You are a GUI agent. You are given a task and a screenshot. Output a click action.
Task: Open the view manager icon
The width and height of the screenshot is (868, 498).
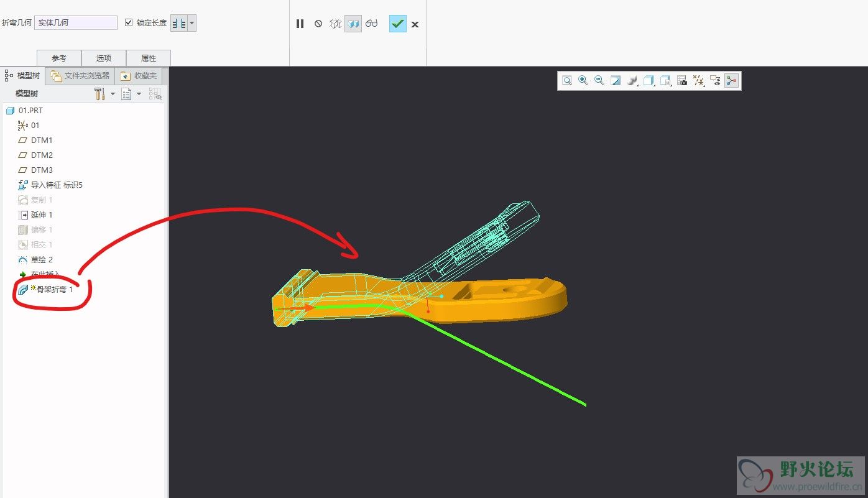coord(665,80)
